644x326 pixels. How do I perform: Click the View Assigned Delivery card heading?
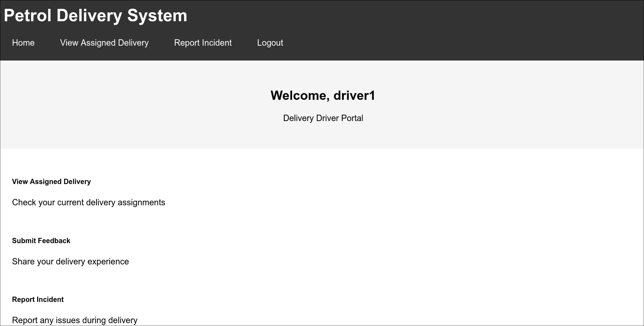(51, 182)
